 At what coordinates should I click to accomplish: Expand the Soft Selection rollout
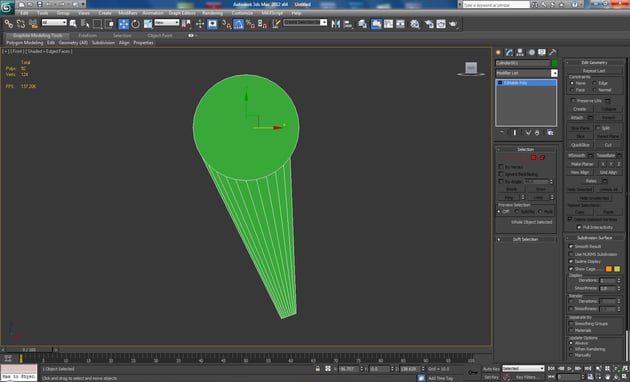point(526,239)
